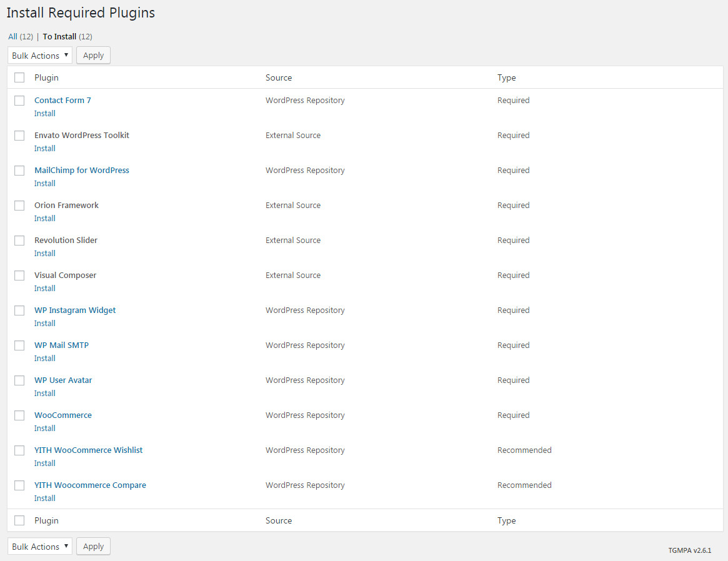Viewport: 728px width, 561px height.
Task: Click the Install Required Plugins heading
Action: click(x=81, y=12)
